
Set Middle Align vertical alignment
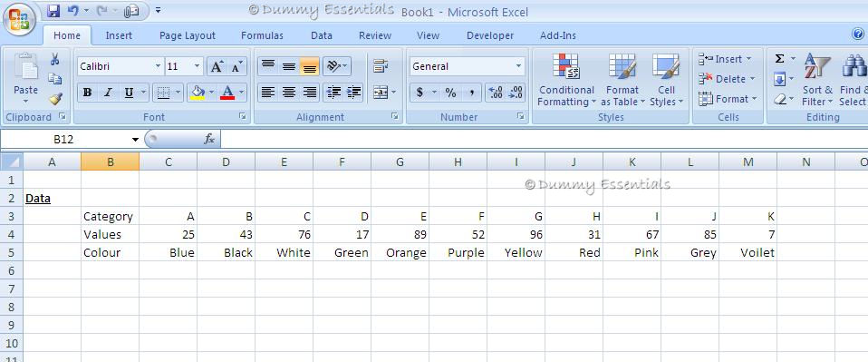(x=288, y=66)
